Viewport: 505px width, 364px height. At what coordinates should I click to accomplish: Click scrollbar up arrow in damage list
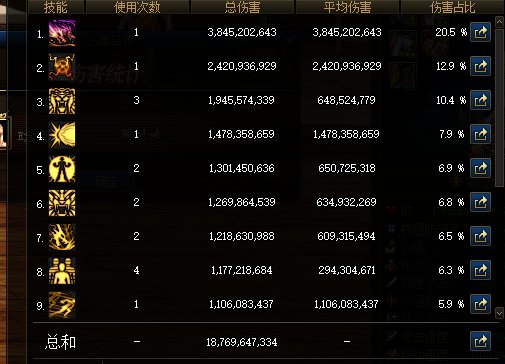coord(499,22)
